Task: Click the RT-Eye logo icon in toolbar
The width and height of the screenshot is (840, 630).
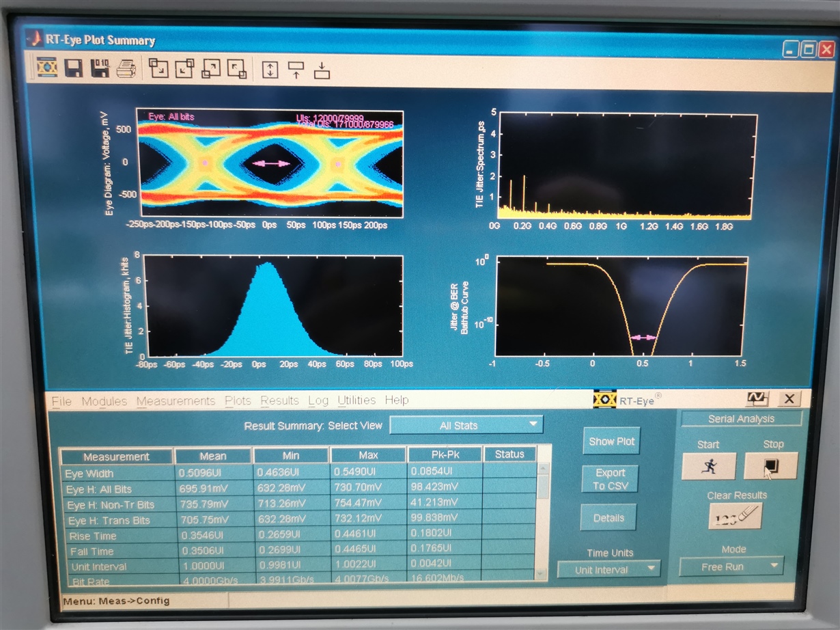Action: (x=47, y=68)
